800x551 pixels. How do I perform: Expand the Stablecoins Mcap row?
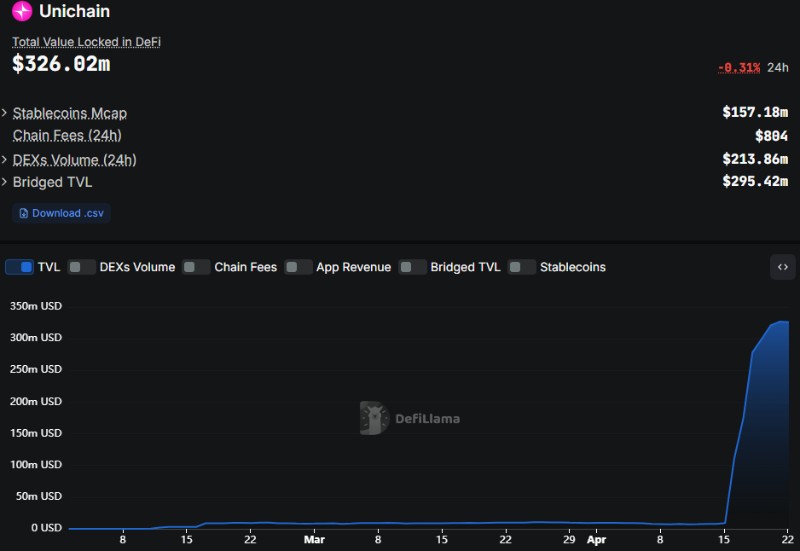point(5,113)
